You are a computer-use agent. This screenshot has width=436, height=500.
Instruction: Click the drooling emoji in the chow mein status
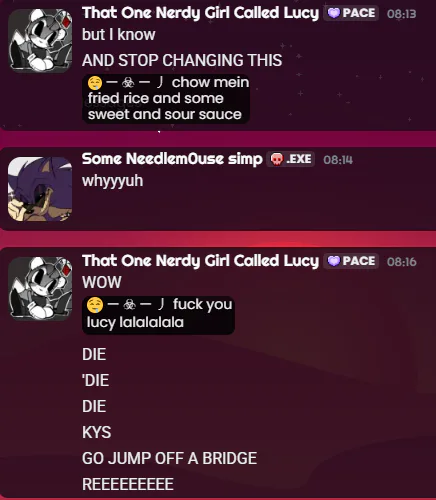point(95,83)
